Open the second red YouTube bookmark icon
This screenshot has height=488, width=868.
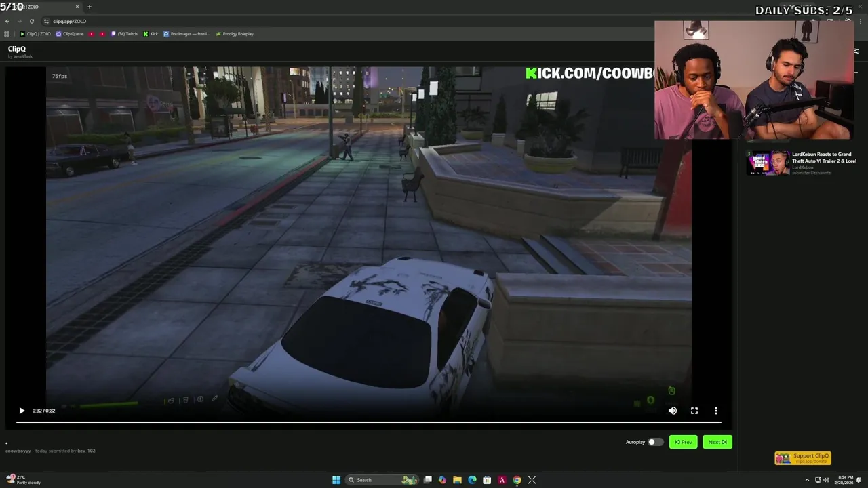pos(103,34)
